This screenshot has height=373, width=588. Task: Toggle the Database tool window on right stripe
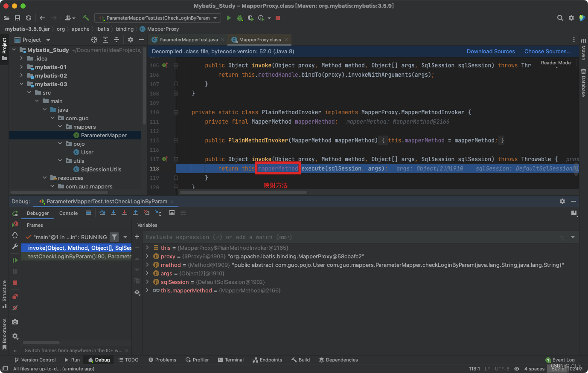[x=583, y=83]
